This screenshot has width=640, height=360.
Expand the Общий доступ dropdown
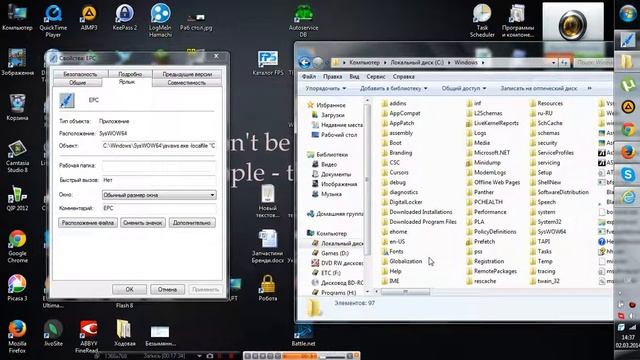click(x=464, y=89)
